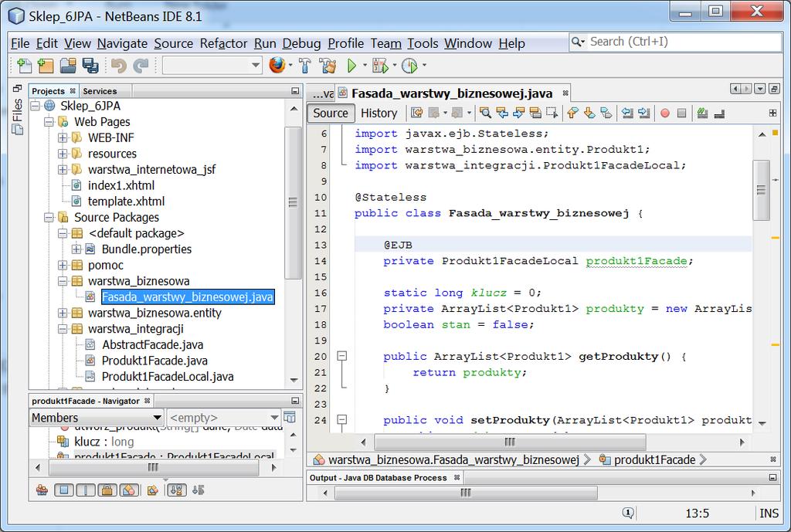Toggle Fully Qualified Names Navigator icon
Image resolution: width=791 pixels, height=532 pixels.
coord(152,490)
